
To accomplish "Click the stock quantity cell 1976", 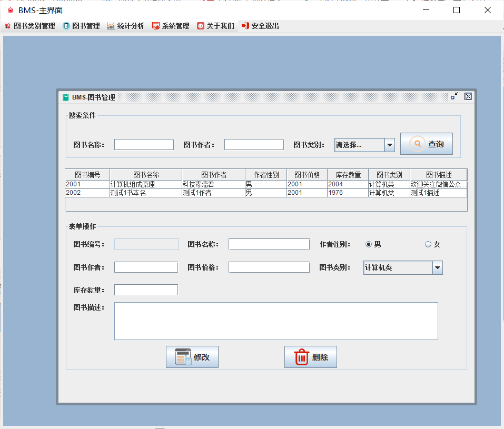I will (348, 193).
